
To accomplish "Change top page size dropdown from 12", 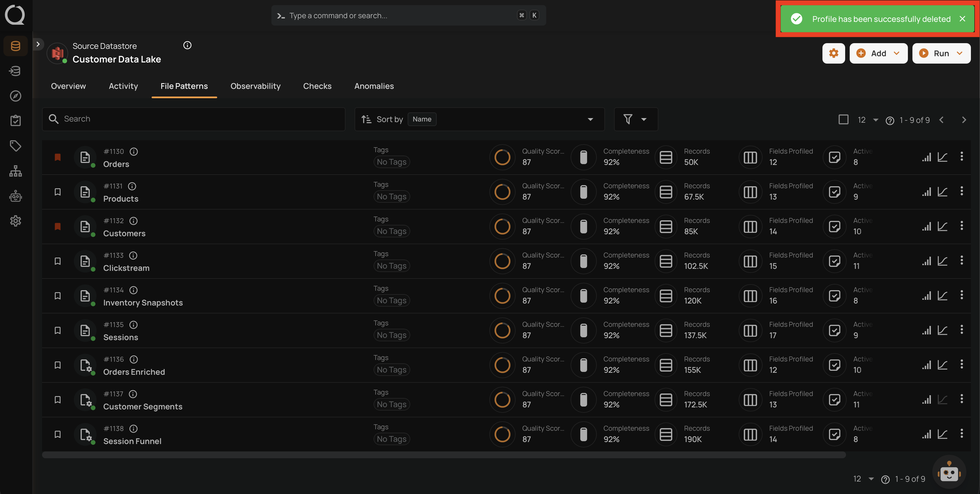I will point(868,120).
